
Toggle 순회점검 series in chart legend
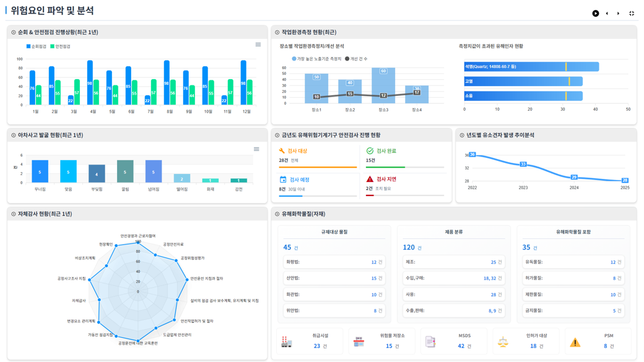36,46
